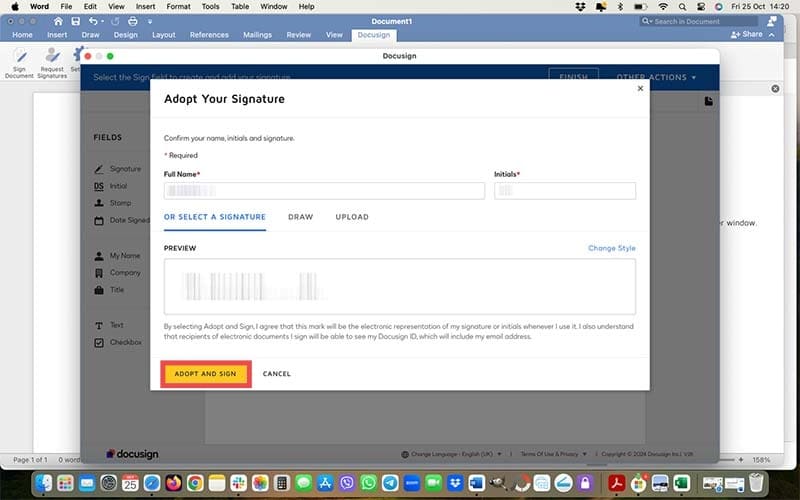The image size is (800, 500).
Task: Click the Stamp field icon in Fields panel
Action: pyautogui.click(x=99, y=203)
